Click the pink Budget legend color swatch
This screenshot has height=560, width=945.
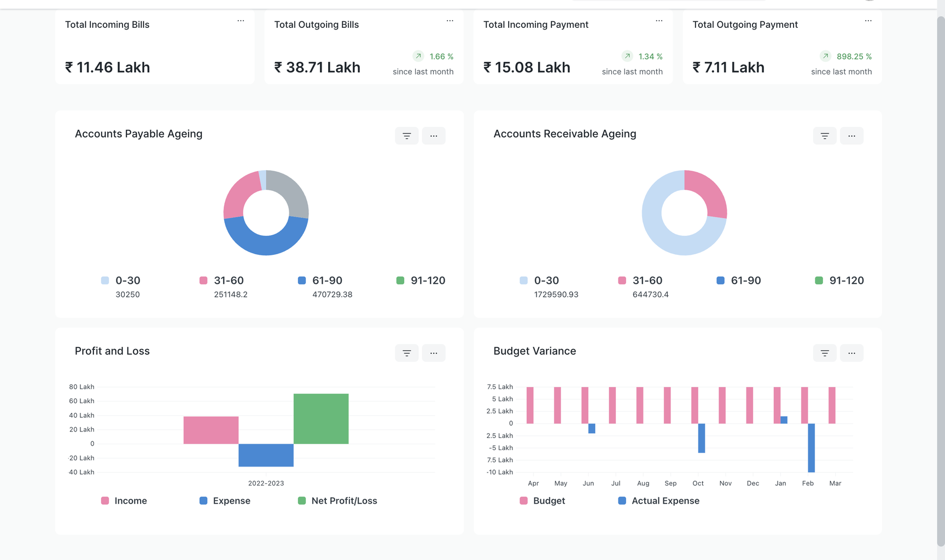pos(523,501)
